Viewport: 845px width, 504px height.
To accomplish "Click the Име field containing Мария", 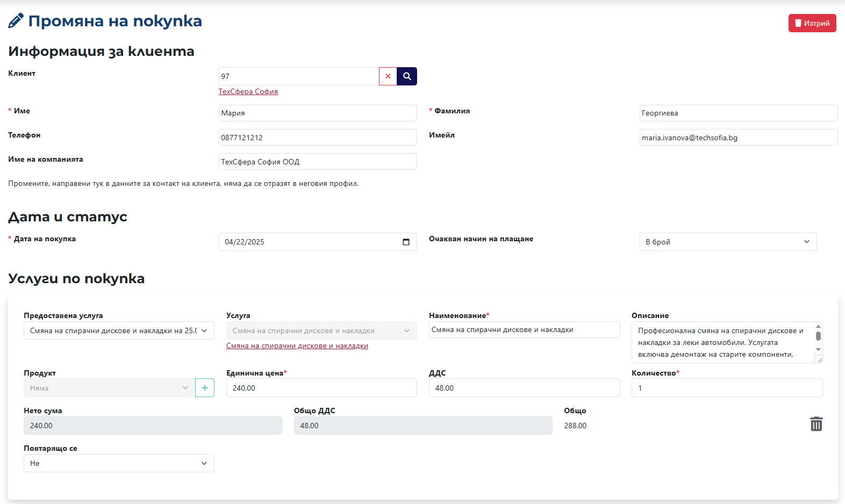I will 318,113.
